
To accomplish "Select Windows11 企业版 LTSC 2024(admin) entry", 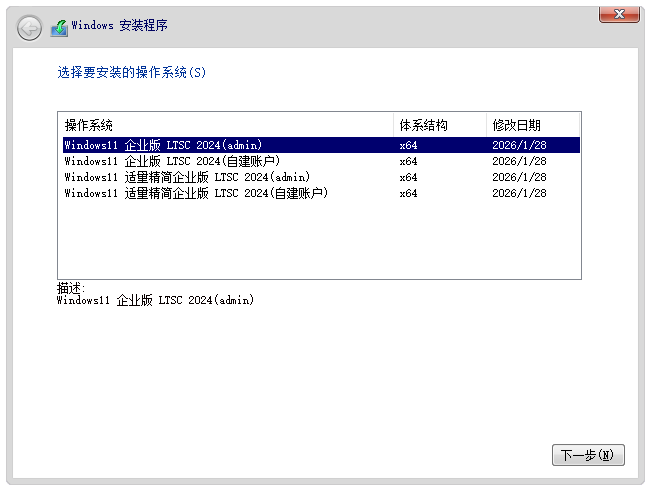I will coord(163,145).
